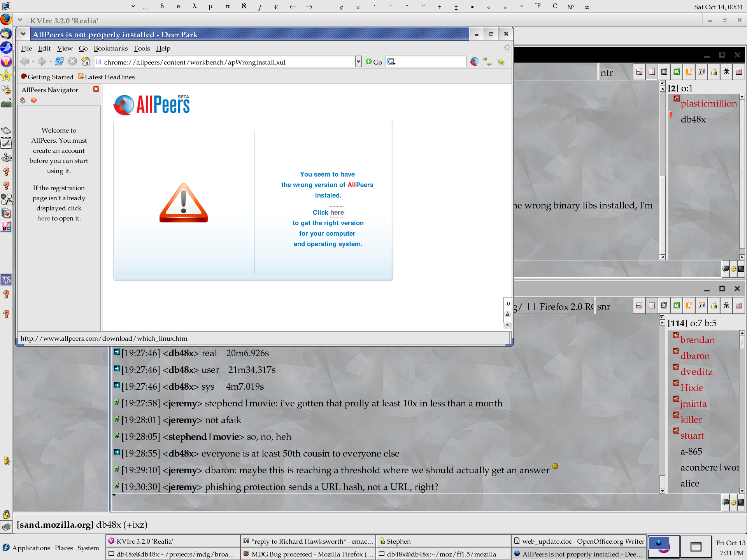Toggle the invite 'I' list button in lower KVIrc window
Image resolution: width=747 pixels, height=560 pixels.
(x=689, y=305)
